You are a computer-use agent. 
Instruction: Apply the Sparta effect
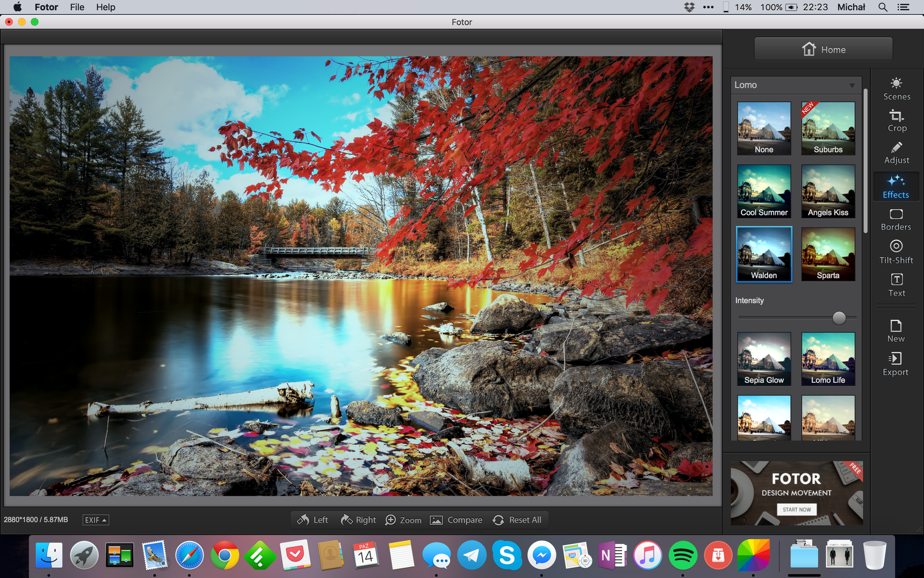(x=828, y=254)
